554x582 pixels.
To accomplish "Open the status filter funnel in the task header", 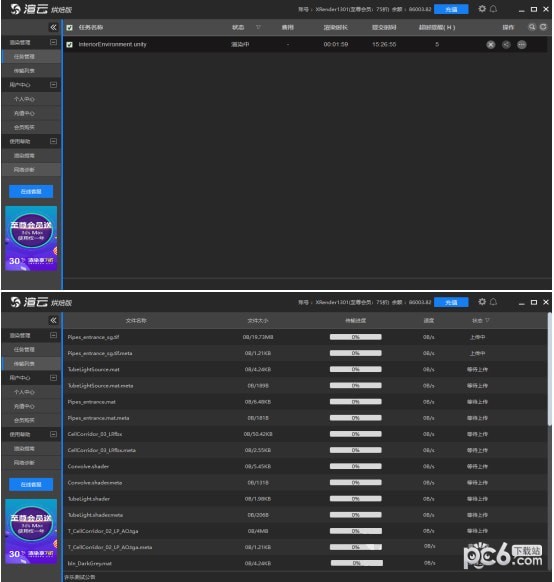I will 258,27.
